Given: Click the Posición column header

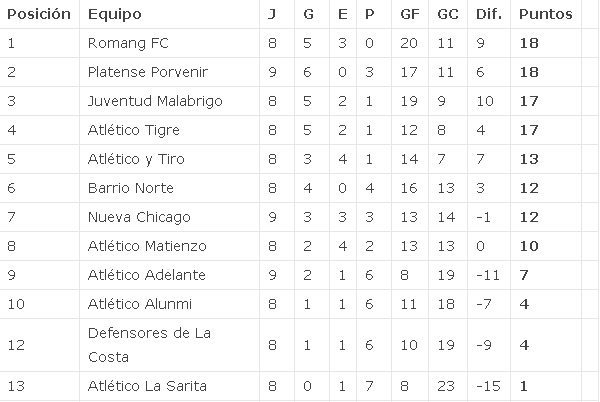Looking at the screenshot, I should pyautogui.click(x=39, y=14).
